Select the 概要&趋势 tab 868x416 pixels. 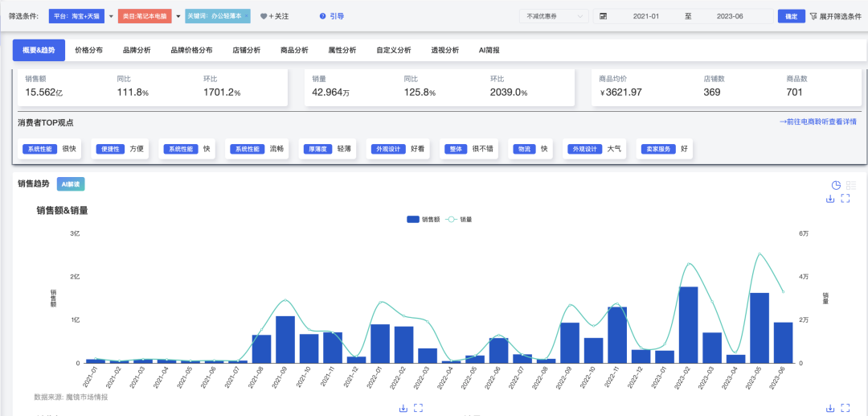39,50
